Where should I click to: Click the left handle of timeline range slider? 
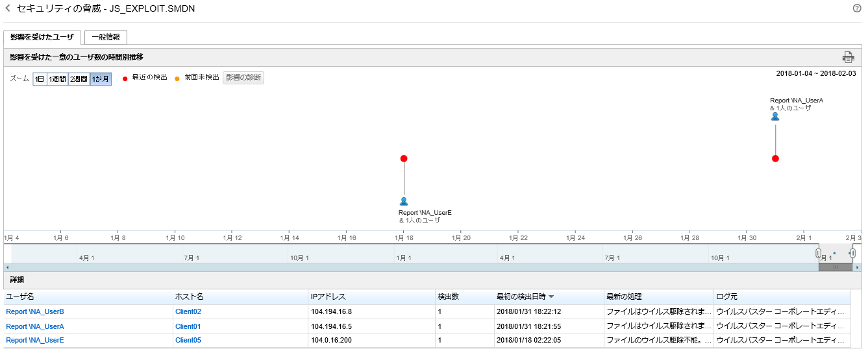pyautogui.click(x=818, y=253)
